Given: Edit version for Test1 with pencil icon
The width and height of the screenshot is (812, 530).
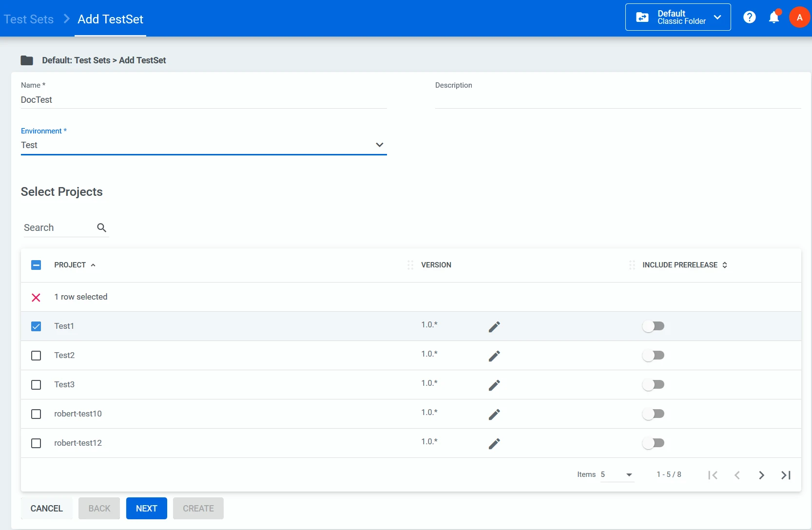Looking at the screenshot, I should (494, 326).
